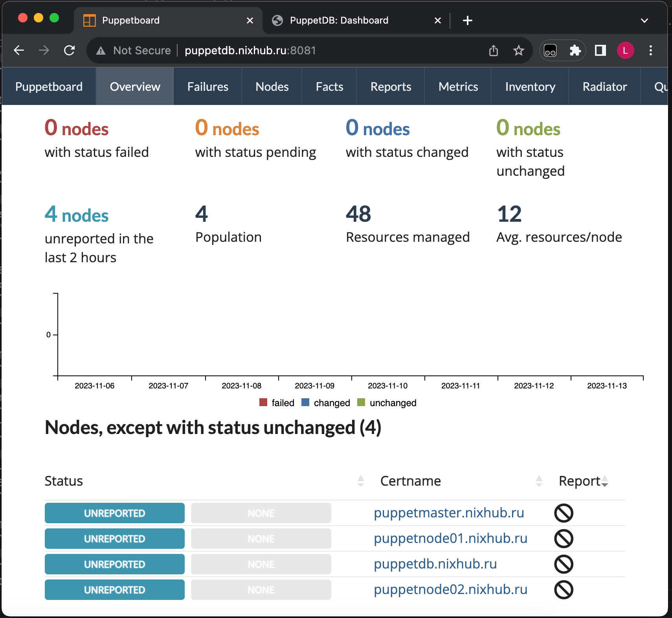The image size is (672, 618).
Task: Open the Failures nav item
Action: point(207,86)
